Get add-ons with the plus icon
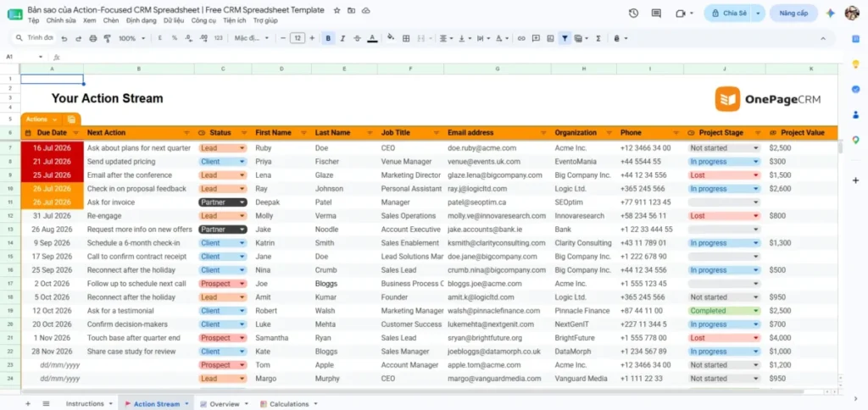This screenshot has width=868, height=410. tap(856, 180)
